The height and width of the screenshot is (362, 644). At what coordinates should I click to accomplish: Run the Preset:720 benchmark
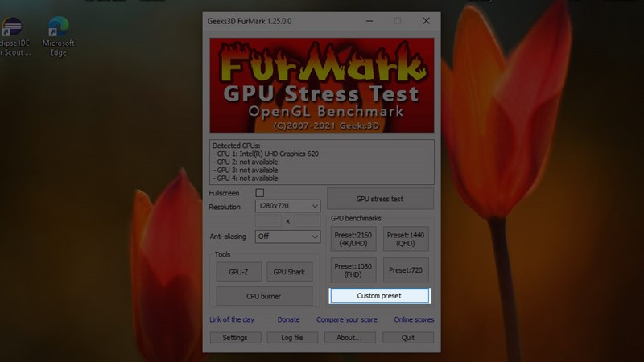[406, 270]
